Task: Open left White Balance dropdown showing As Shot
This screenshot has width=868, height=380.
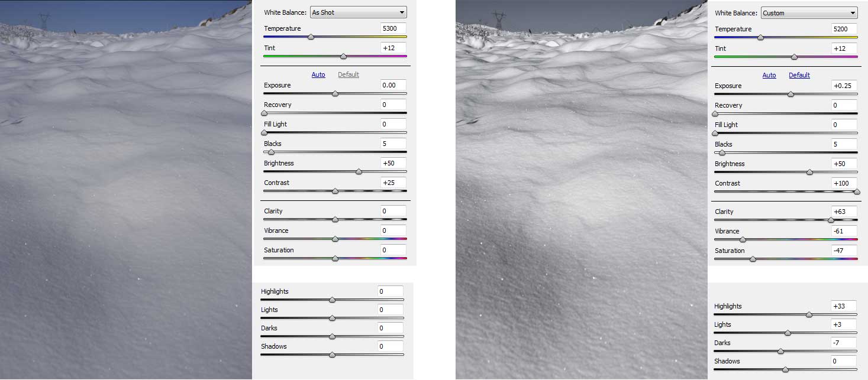Action: (x=359, y=12)
